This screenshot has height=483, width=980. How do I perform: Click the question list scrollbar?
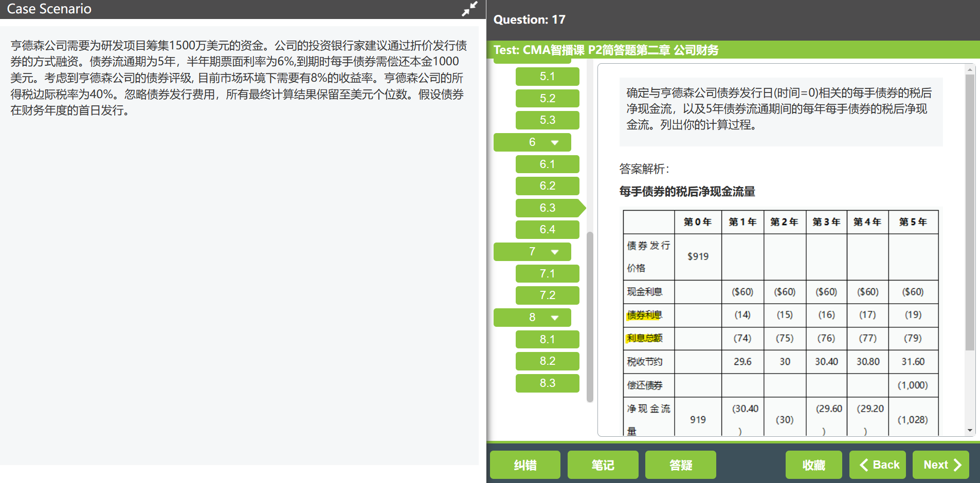(590, 317)
